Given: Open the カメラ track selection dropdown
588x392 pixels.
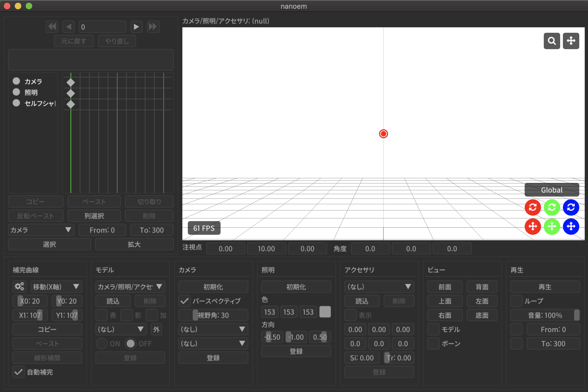Looking at the screenshot, I should point(41,230).
